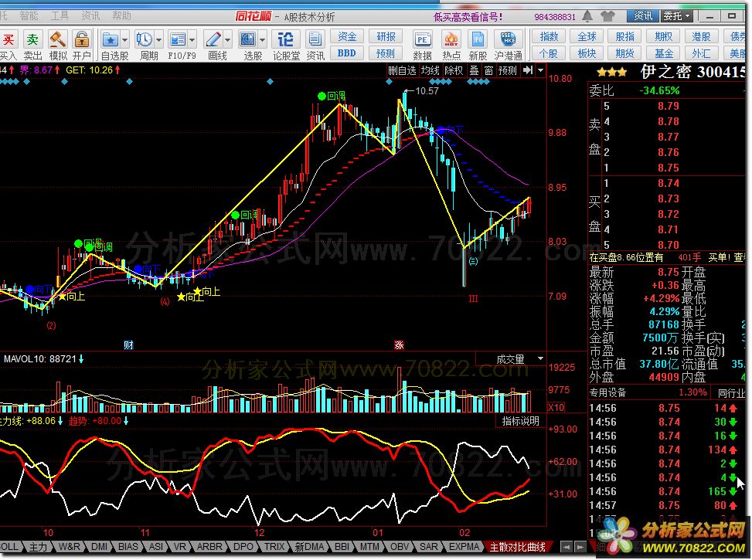Click the yellow star 向上 signal near wave (2)
The image size is (752, 560).
pos(63,297)
